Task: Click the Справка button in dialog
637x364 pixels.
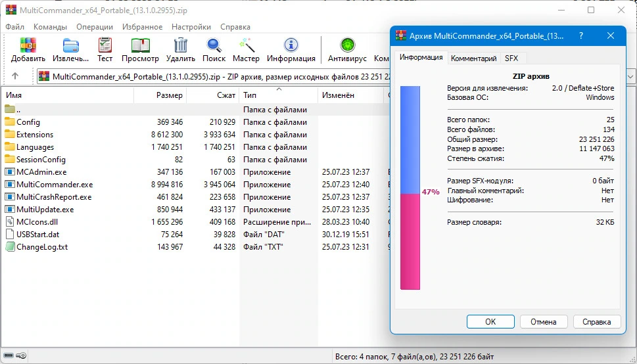Action: tap(596, 322)
